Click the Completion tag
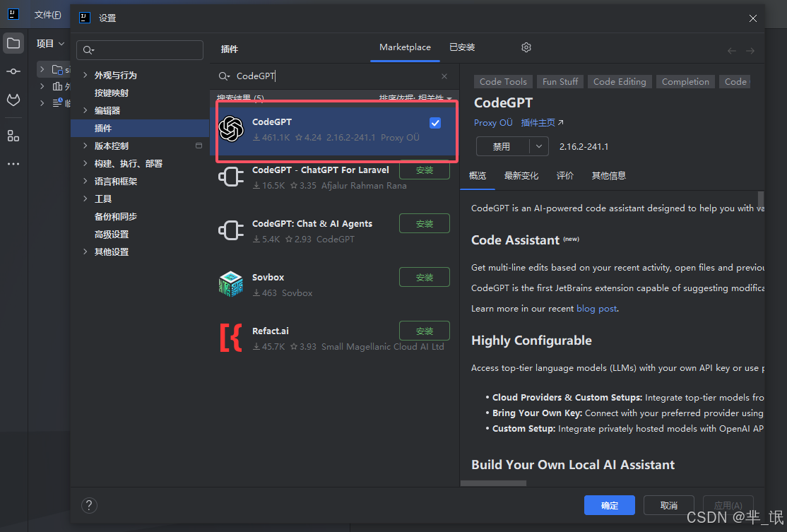Screen dimensions: 787x532 [x=685, y=82]
